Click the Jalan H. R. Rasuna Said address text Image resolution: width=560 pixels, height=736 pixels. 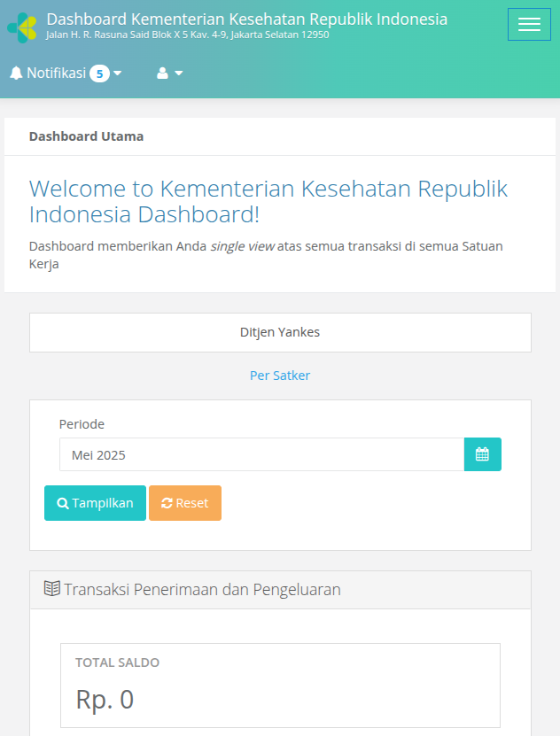point(187,35)
